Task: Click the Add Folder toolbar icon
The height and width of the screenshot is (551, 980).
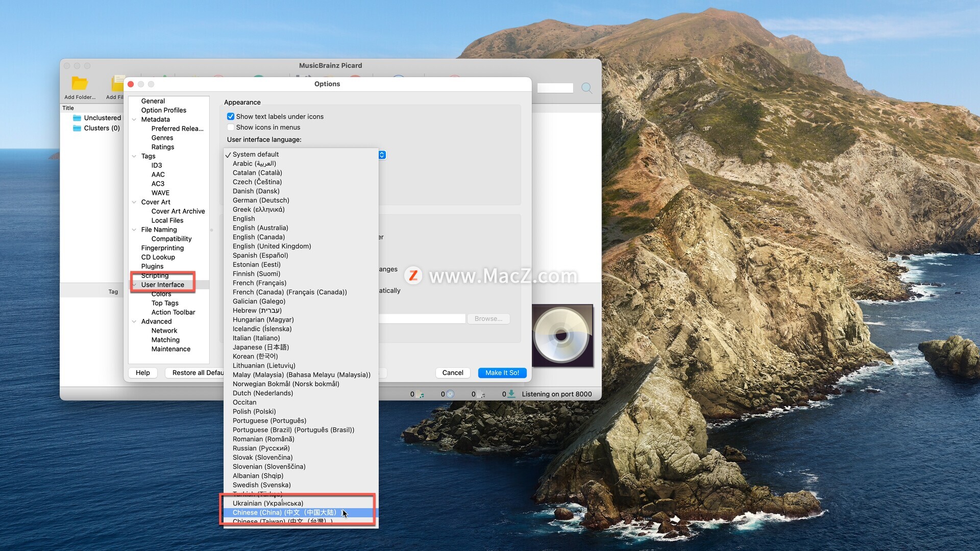Action: 80,83
